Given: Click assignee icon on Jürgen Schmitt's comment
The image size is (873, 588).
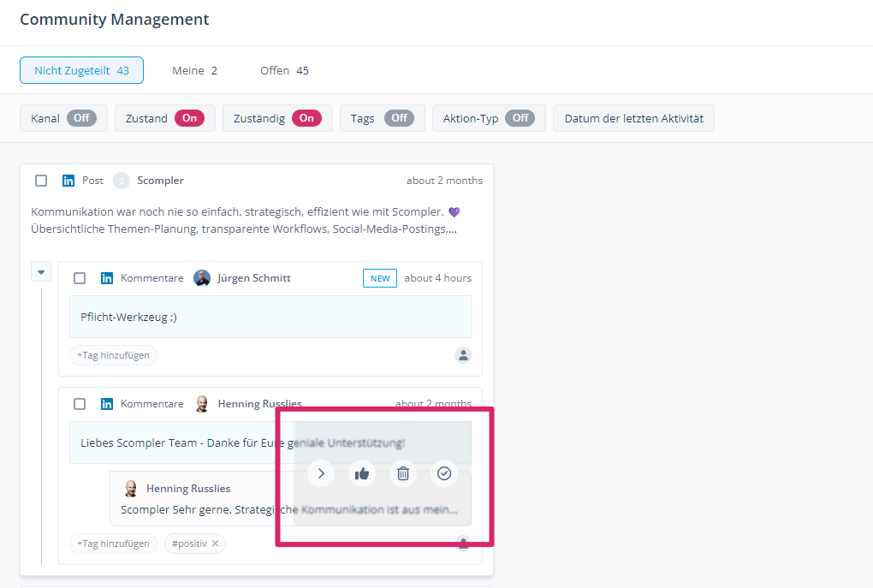Looking at the screenshot, I should (x=463, y=355).
